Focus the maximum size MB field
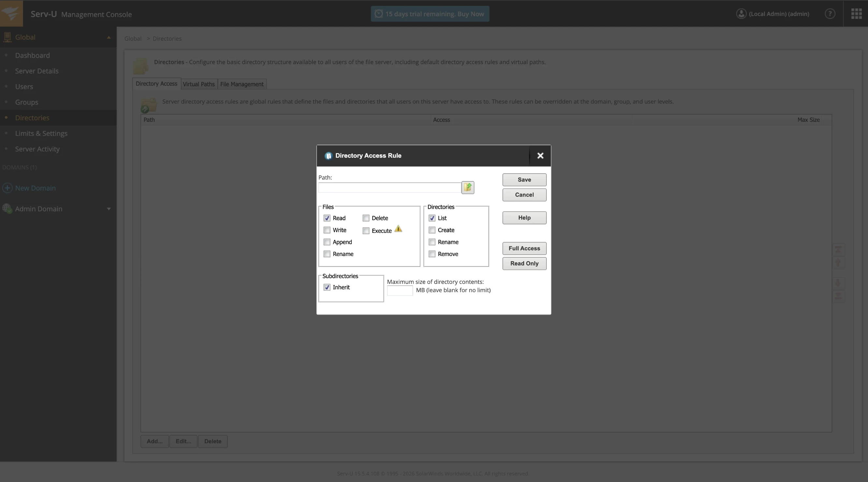The height and width of the screenshot is (482, 868). pyautogui.click(x=400, y=291)
